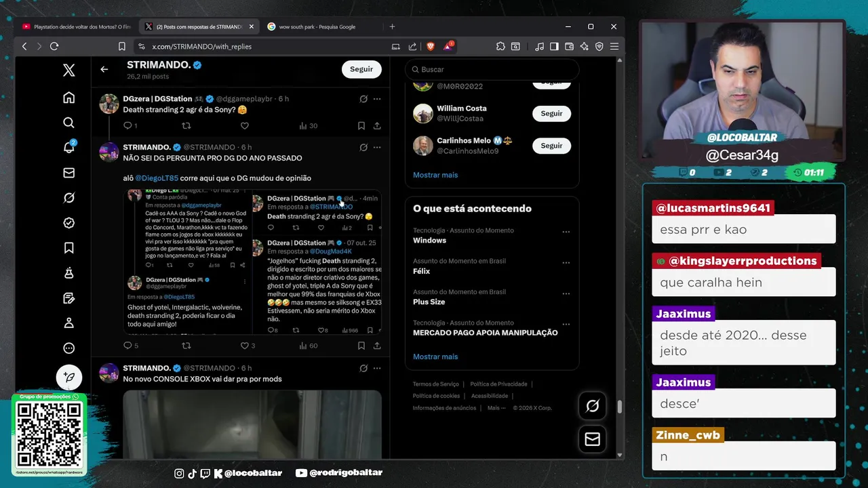Open video thumbnail in CONSOLE XBOX post

click(252, 424)
